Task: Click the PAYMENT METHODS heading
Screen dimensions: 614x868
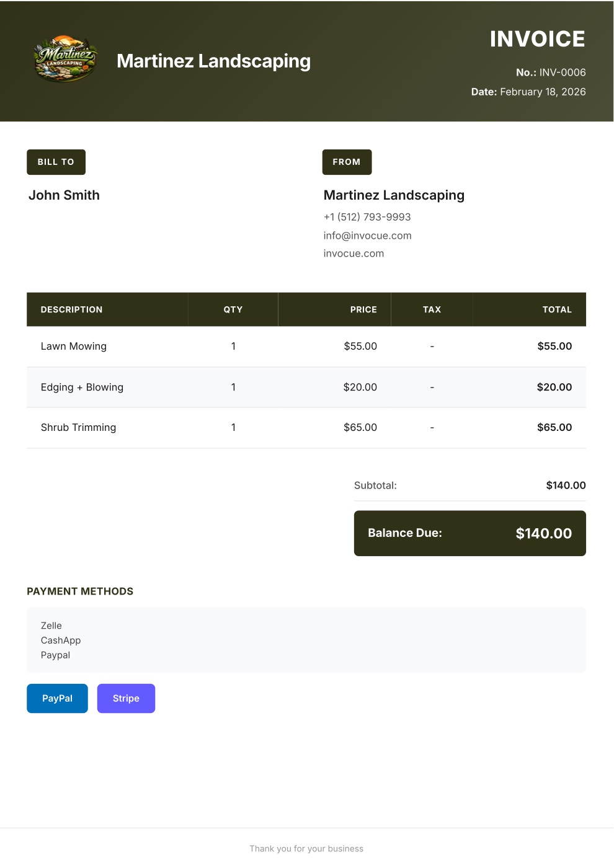Action: pyautogui.click(x=80, y=591)
